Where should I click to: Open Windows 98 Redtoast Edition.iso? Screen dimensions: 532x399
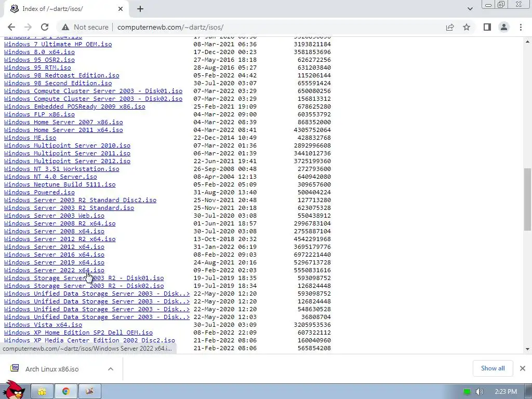click(62, 75)
